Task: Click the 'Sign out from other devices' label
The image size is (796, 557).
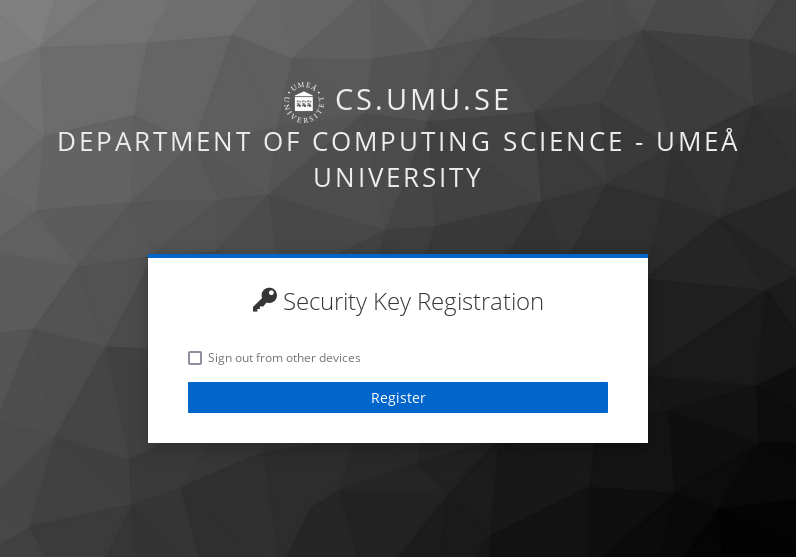Action: click(284, 358)
